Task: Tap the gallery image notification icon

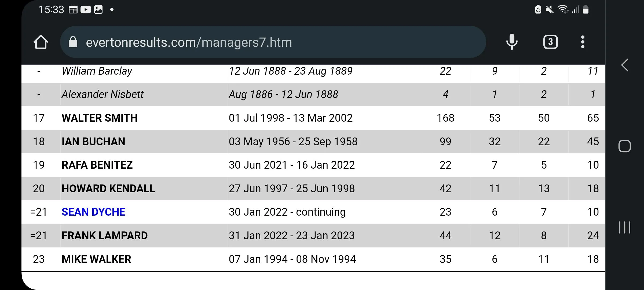Action: 98,10
